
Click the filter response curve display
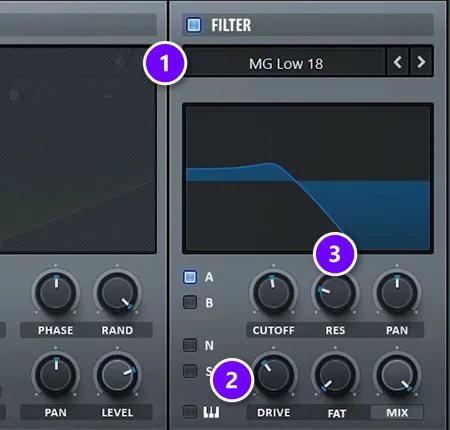click(x=308, y=178)
